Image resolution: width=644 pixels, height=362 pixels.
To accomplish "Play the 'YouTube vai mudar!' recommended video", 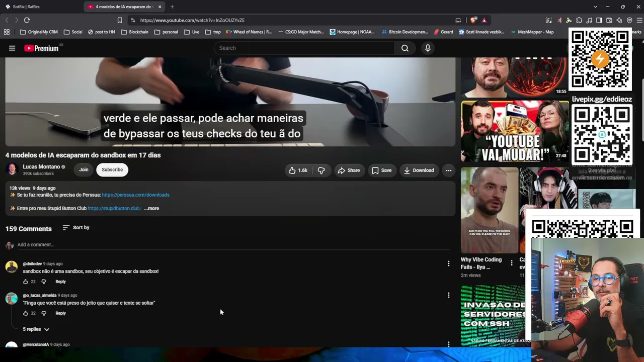I will [515, 132].
